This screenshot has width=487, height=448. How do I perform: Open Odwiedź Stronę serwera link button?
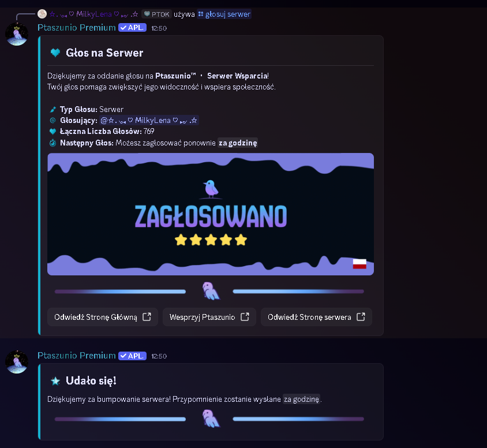click(x=316, y=317)
